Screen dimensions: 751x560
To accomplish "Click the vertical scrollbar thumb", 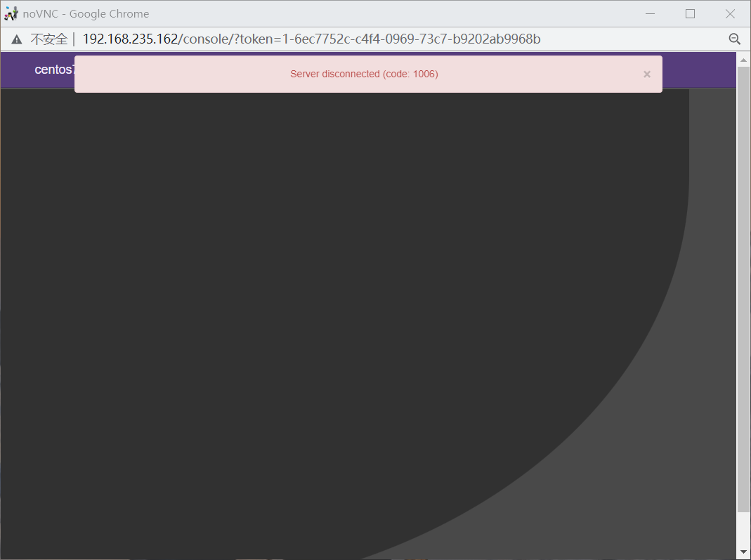I will [x=743, y=289].
